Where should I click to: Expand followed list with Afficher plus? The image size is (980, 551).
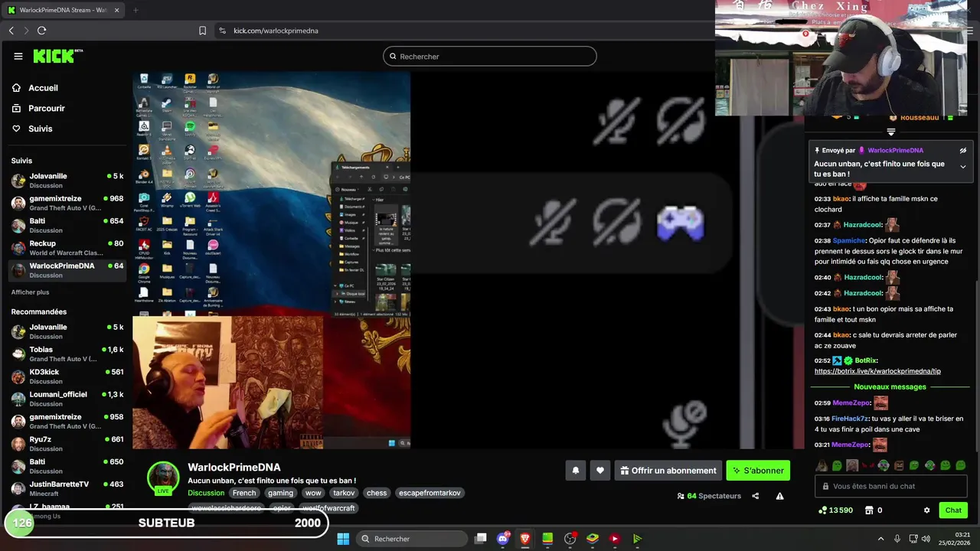[x=30, y=292]
